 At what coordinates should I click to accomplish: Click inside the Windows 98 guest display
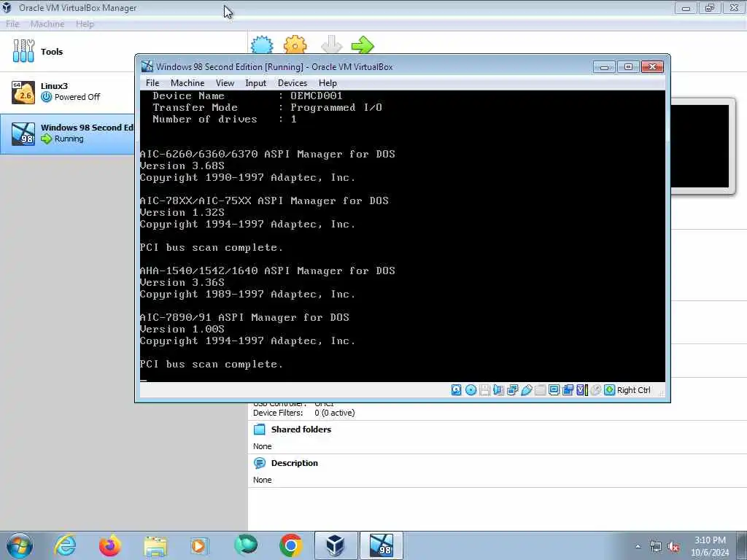(403, 236)
